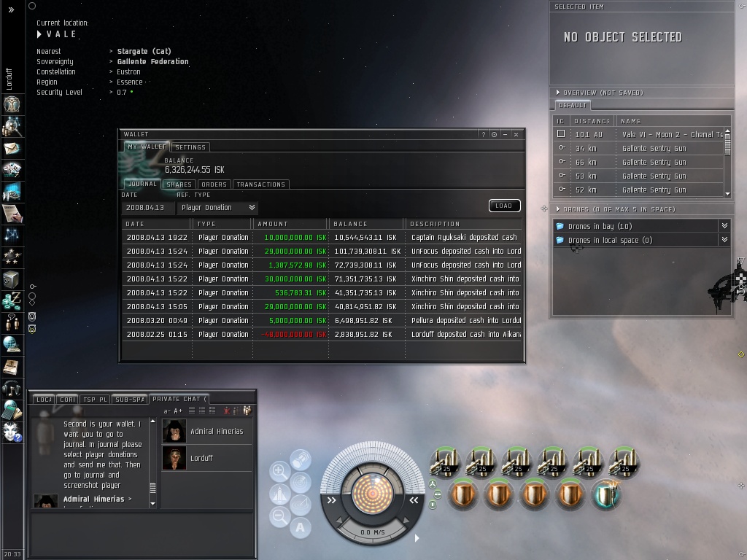
Task: Sort journal by Amount column header
Action: click(x=290, y=224)
